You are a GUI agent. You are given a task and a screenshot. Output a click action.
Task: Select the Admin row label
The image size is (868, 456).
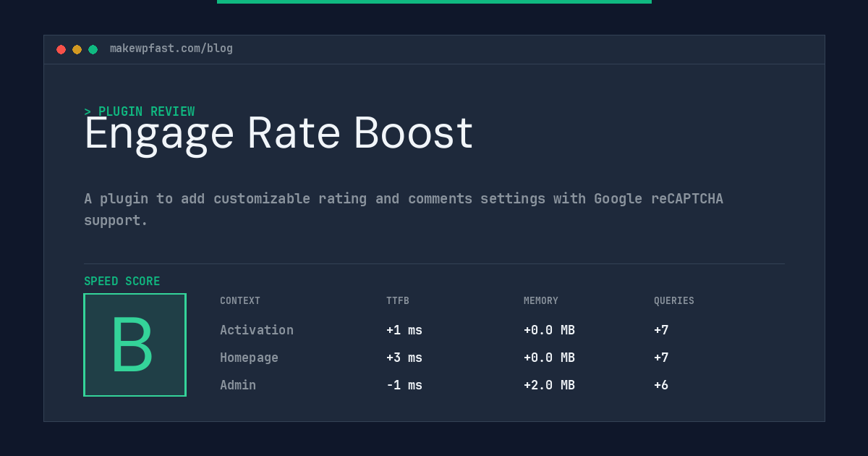pyautogui.click(x=238, y=385)
